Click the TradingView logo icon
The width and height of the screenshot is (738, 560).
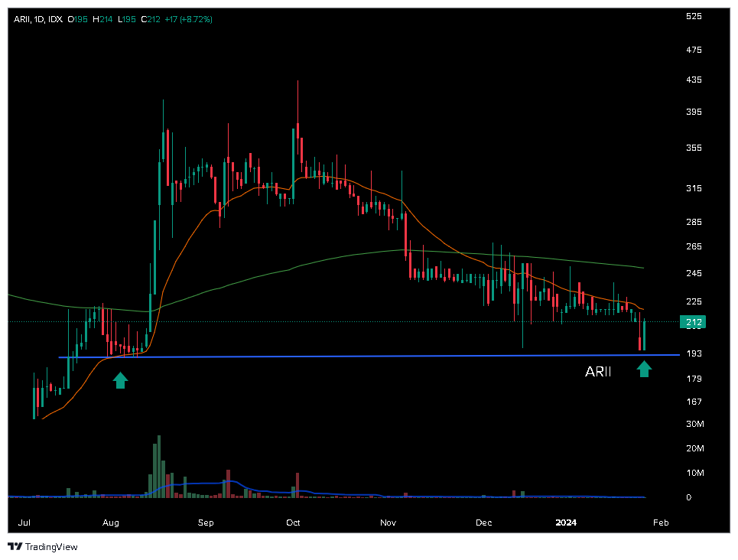(x=15, y=546)
